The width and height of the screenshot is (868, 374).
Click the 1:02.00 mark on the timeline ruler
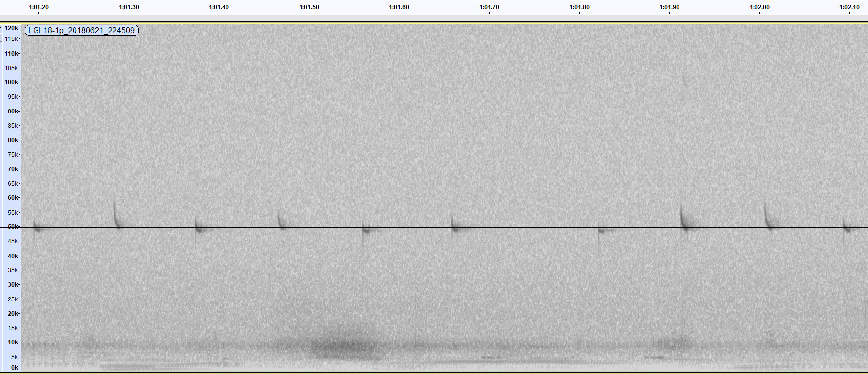[759, 7]
